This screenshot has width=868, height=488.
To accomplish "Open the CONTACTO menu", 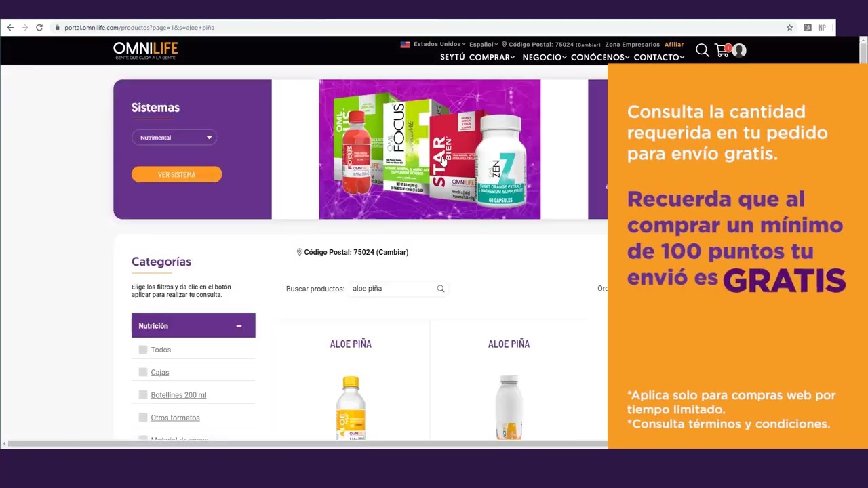I will [x=659, y=58].
